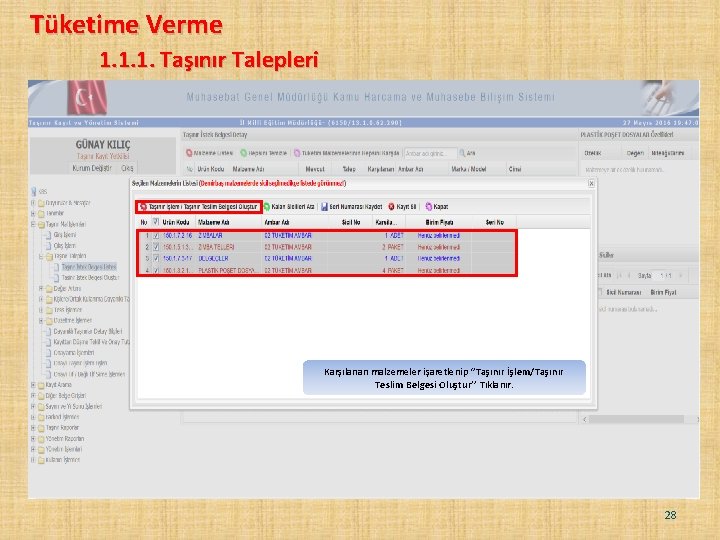Click '02 TÜKETİM AMBAR' in DELGEÇLER row
This screenshot has height=540, width=720.
(288, 259)
